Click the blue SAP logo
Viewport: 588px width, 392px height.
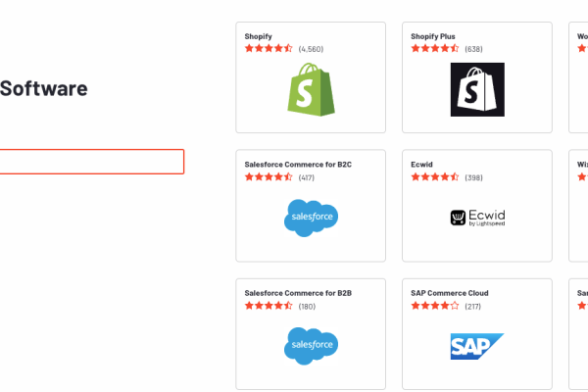click(477, 346)
